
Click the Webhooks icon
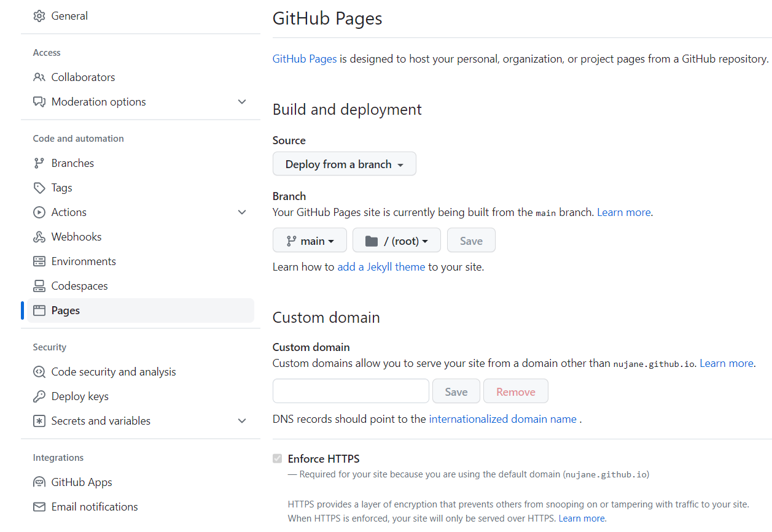[x=39, y=237]
